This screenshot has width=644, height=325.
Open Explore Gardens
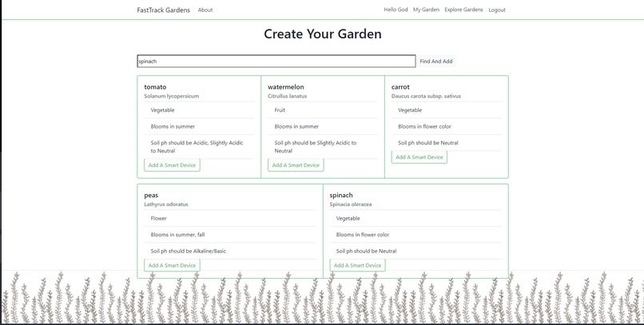(463, 10)
